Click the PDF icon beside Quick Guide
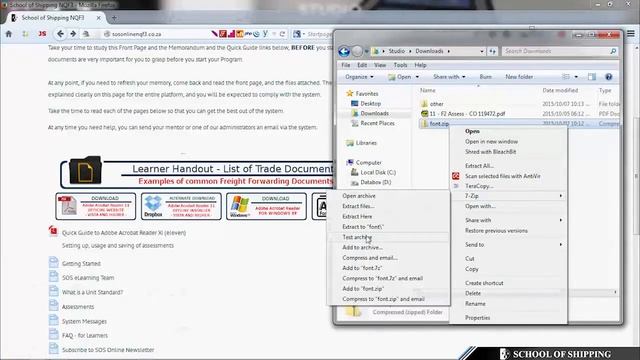 coord(53,231)
